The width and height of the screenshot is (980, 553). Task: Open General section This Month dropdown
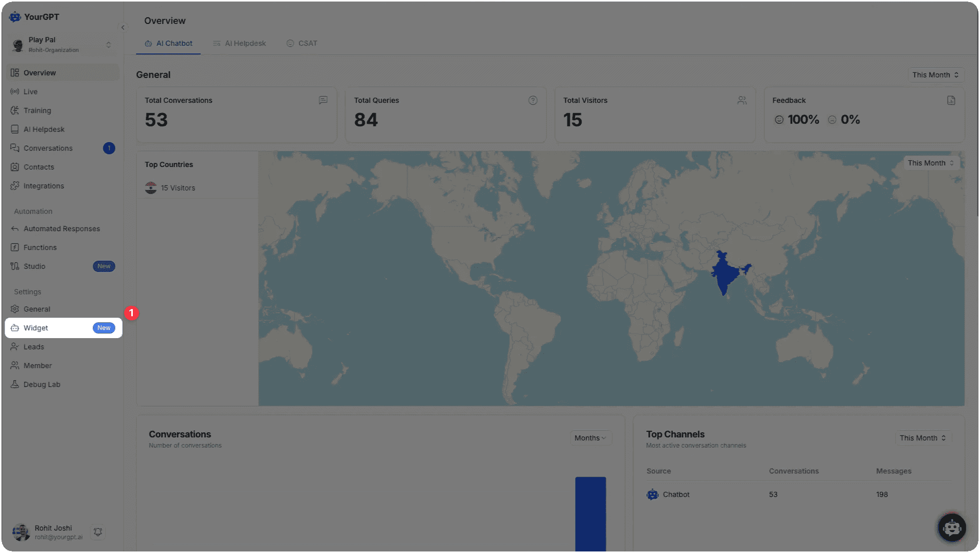[935, 75]
